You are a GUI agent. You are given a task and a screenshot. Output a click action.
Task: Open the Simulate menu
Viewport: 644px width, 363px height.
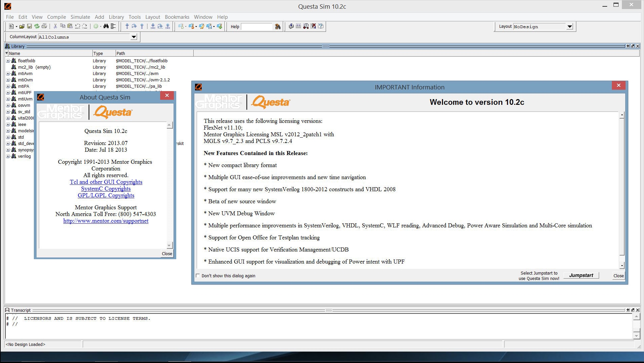click(x=80, y=17)
